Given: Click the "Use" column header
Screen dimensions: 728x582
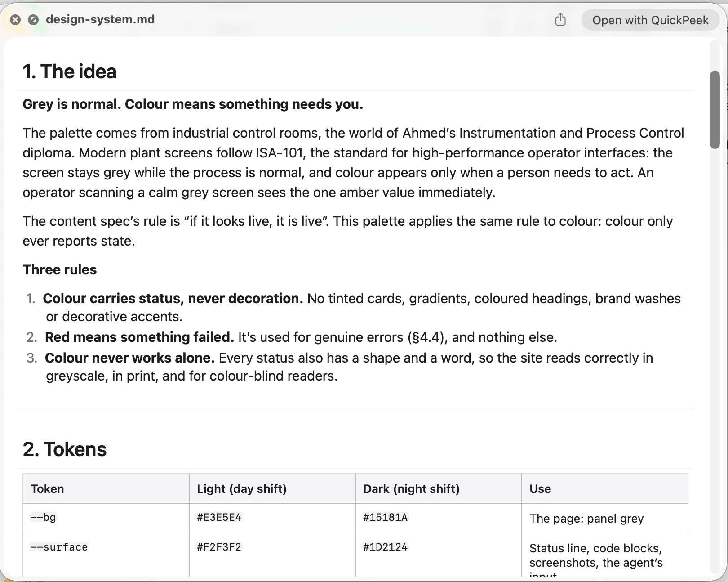Looking at the screenshot, I should [605, 488].
